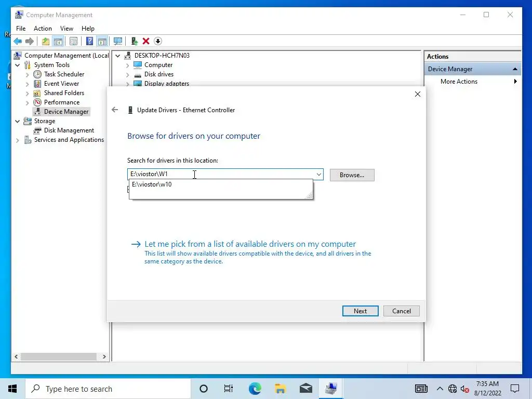532x399 pixels.
Task: Expand the Task Scheduler tree node
Action: point(28,74)
